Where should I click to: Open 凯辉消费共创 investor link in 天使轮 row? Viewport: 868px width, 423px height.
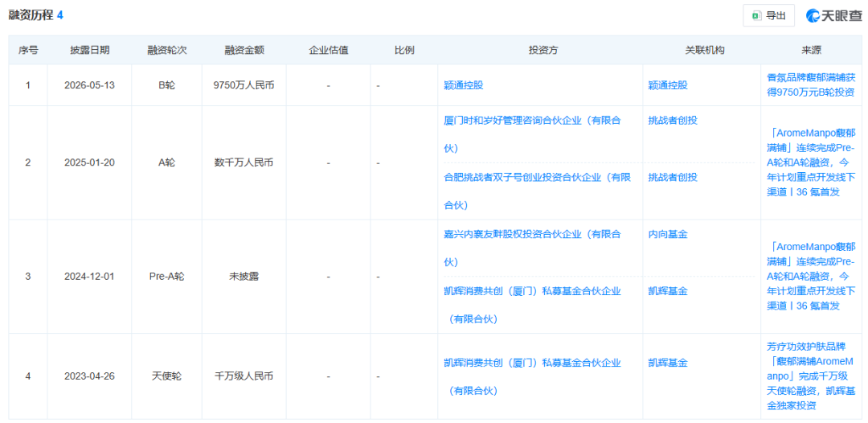[532, 376]
